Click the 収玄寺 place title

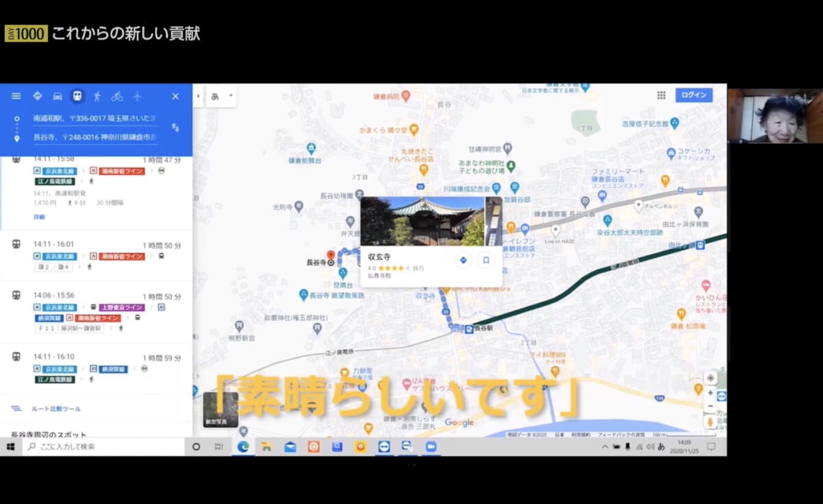click(379, 257)
